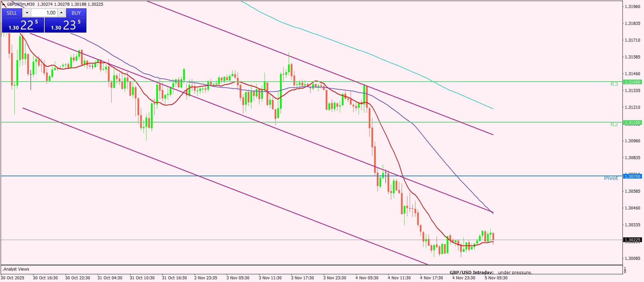Viewport: 644px width, 282px height.
Task: Click the 4 Nov 11:30 time label
Action: (399, 278)
